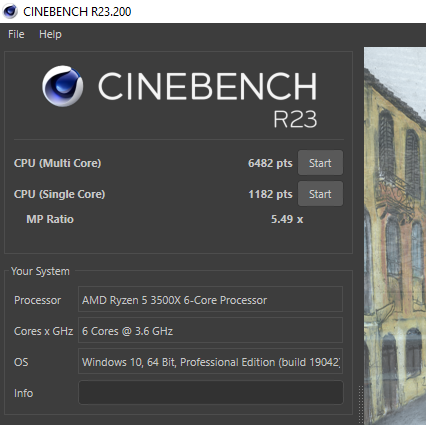Click the MP Ratio label
This screenshot has width=426, height=425.
[50, 219]
